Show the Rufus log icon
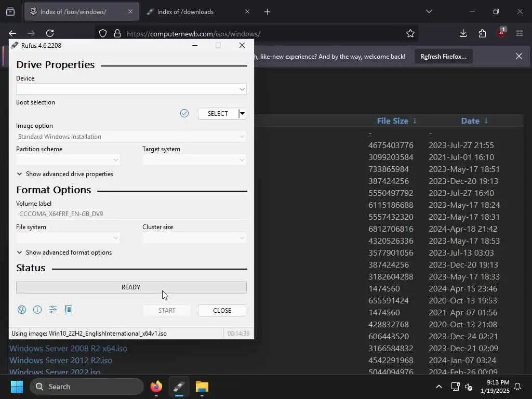 [x=69, y=310]
